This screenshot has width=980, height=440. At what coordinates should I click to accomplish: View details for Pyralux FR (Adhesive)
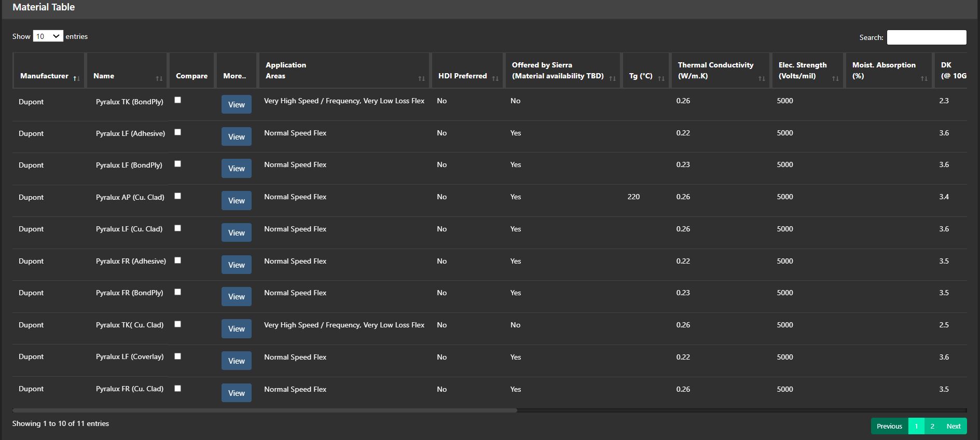click(x=237, y=265)
